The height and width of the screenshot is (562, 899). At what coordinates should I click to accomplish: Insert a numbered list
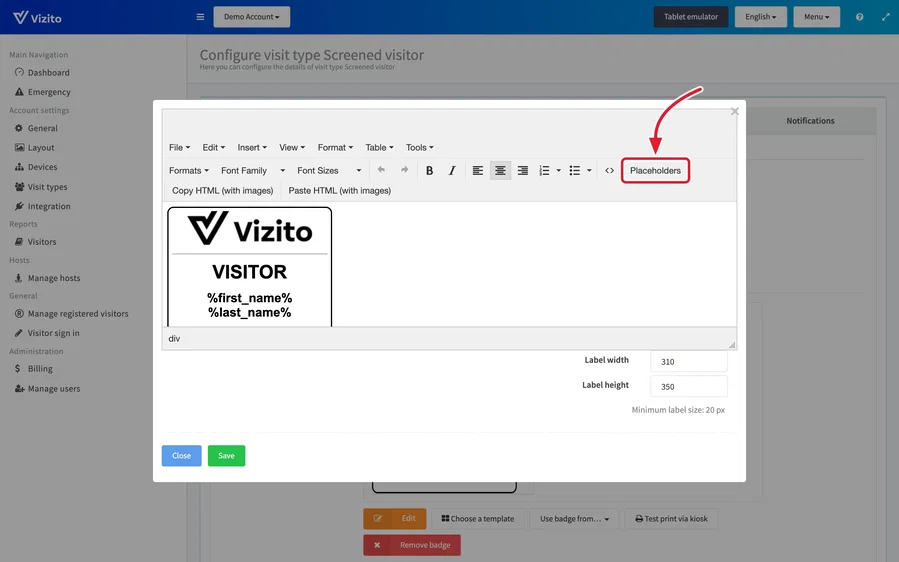[x=544, y=170]
